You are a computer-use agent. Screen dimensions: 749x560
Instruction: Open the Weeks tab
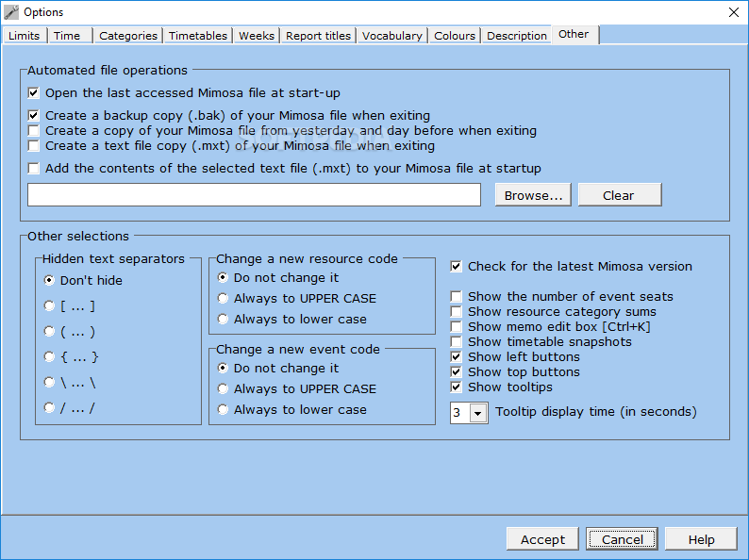pos(257,36)
